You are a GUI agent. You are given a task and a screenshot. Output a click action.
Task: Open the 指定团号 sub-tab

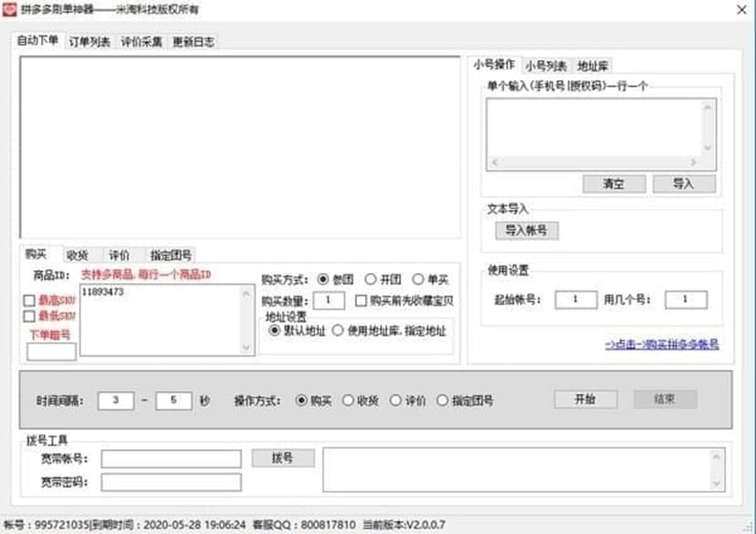[171, 255]
